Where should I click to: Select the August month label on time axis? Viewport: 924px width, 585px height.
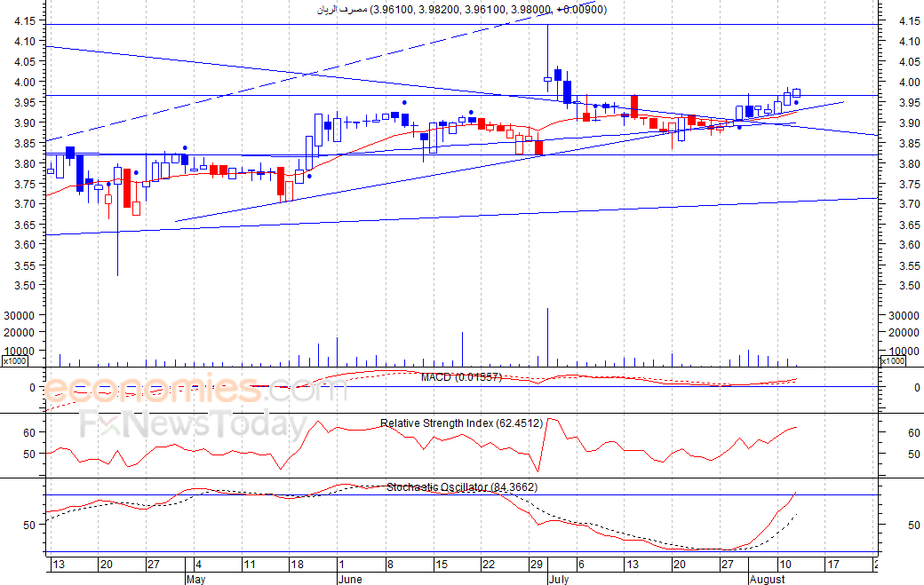pyautogui.click(x=768, y=579)
